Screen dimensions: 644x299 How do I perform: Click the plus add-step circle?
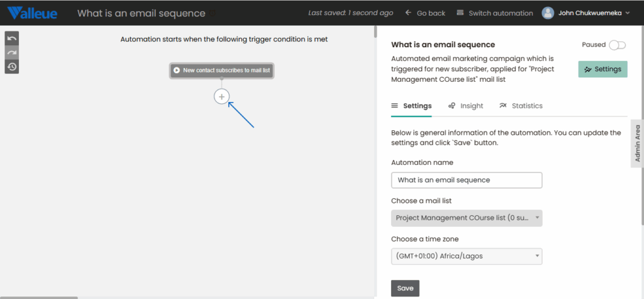[x=222, y=97]
